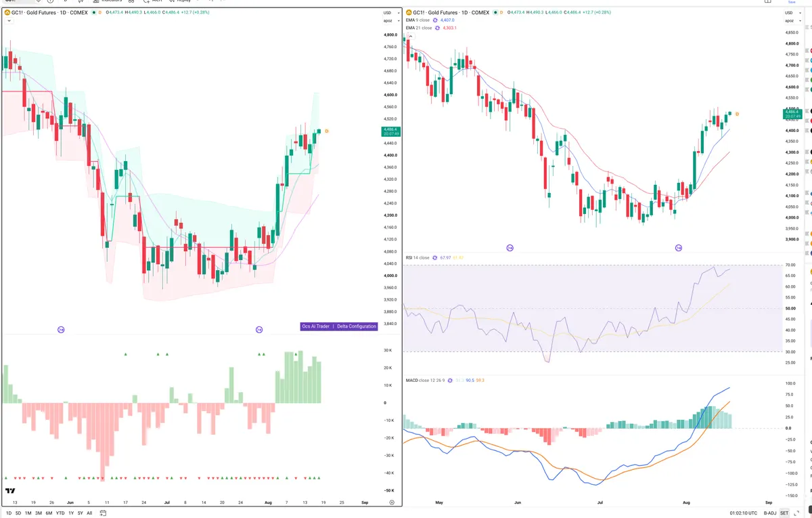Click second purple event marker on left chart

(258, 330)
